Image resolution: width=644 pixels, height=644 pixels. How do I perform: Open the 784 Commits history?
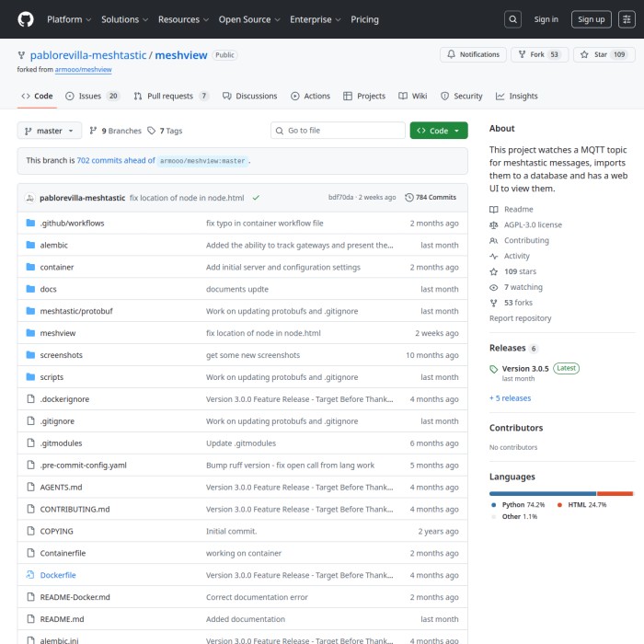(x=431, y=198)
